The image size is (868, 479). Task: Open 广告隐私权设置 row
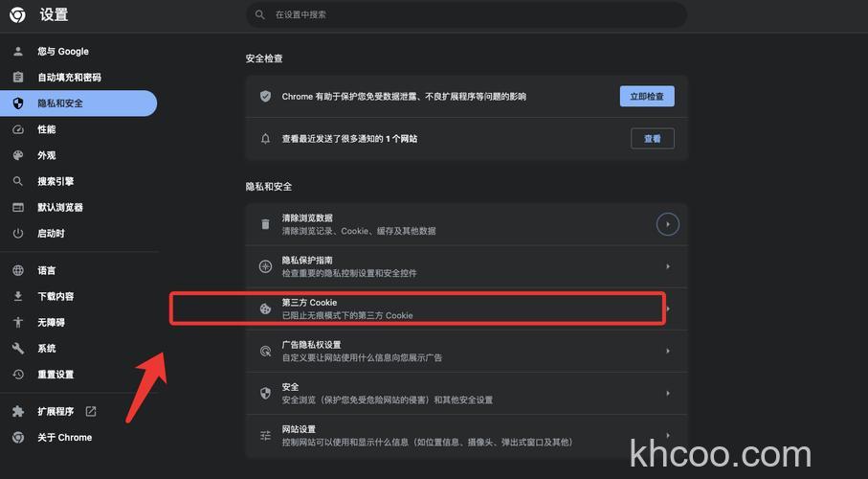coord(467,351)
